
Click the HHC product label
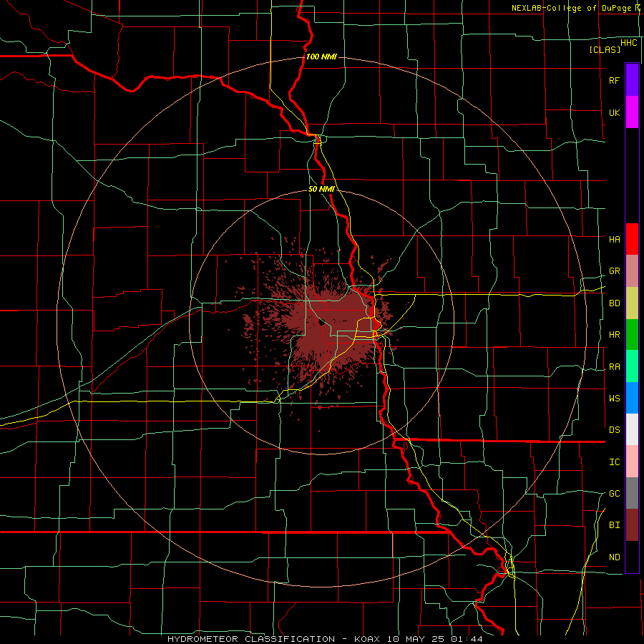click(x=628, y=43)
